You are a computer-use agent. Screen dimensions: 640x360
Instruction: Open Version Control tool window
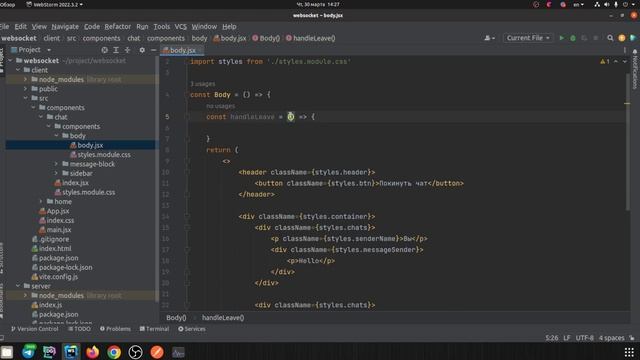[x=35, y=329]
